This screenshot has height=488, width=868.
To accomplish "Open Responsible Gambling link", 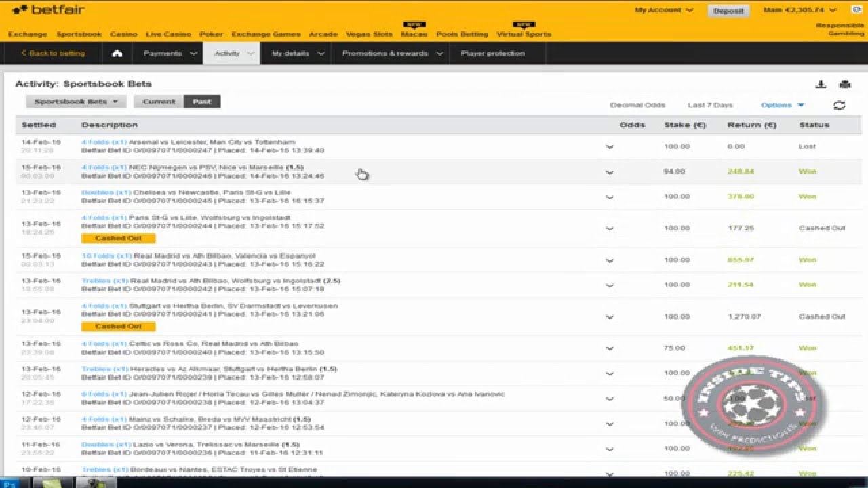I will [840, 29].
